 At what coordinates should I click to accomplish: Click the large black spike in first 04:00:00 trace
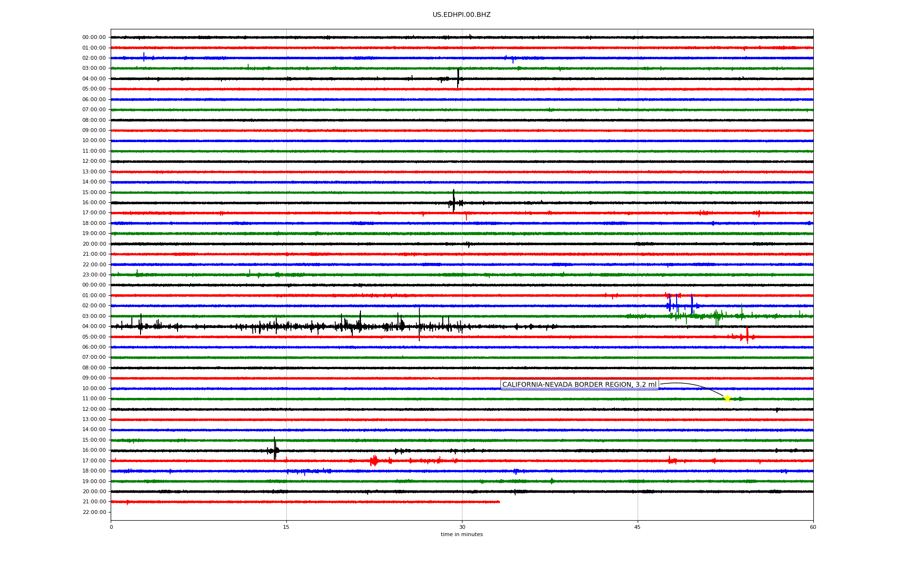pos(458,78)
